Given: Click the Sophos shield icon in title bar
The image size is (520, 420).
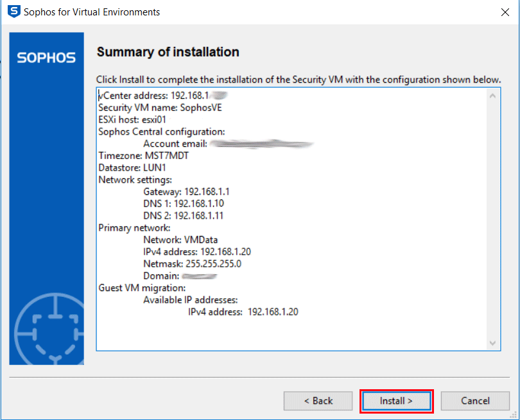Looking at the screenshot, I should click(14, 12).
